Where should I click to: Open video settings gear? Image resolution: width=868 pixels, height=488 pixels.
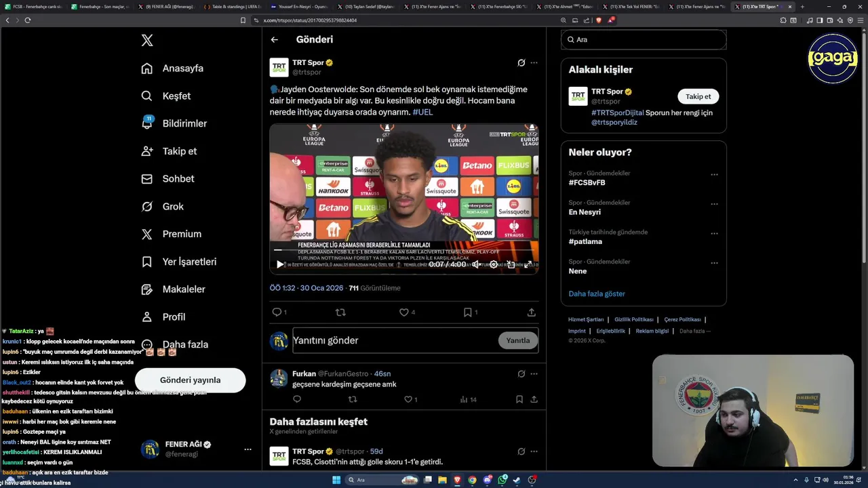pos(494,264)
